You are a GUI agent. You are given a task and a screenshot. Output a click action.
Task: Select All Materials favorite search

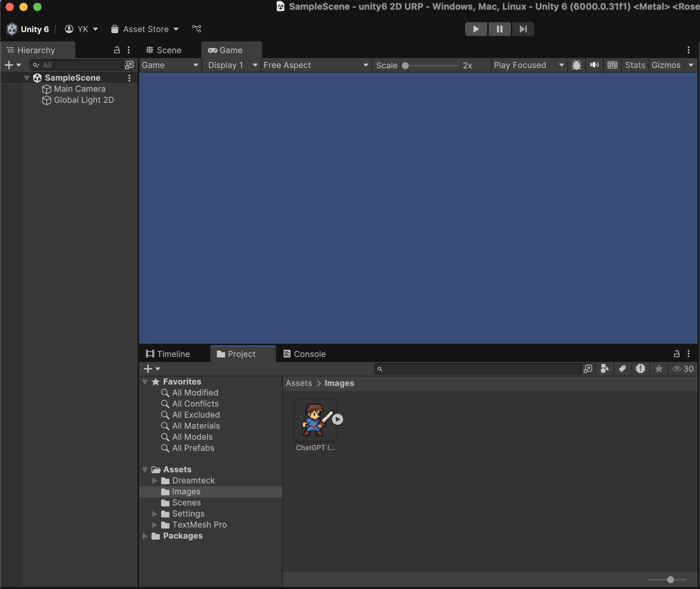click(x=190, y=426)
